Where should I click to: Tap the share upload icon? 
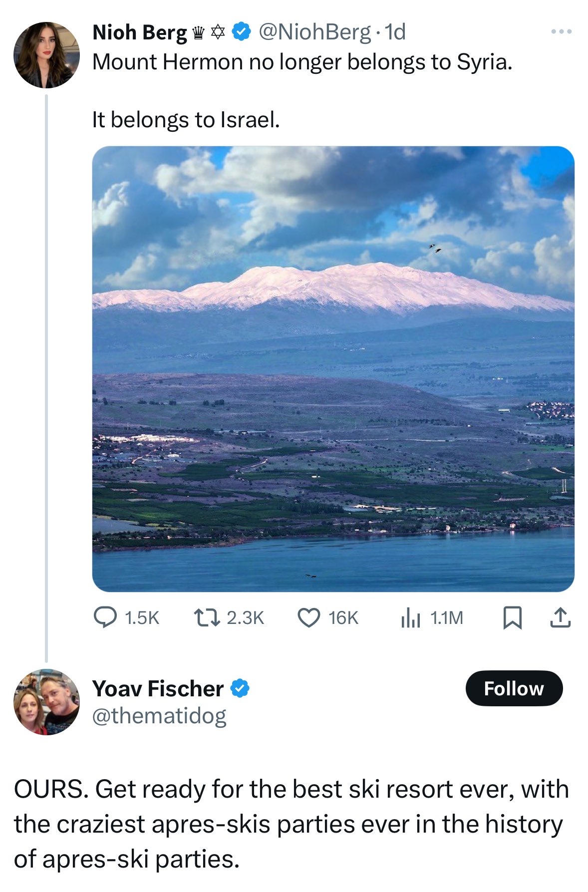click(560, 617)
